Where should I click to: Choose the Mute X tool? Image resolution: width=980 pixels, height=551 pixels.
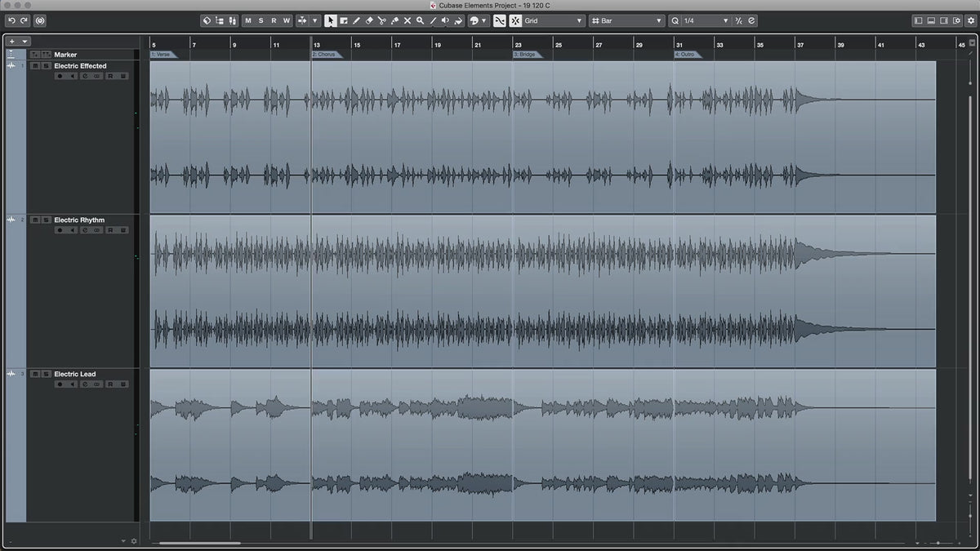(x=408, y=20)
